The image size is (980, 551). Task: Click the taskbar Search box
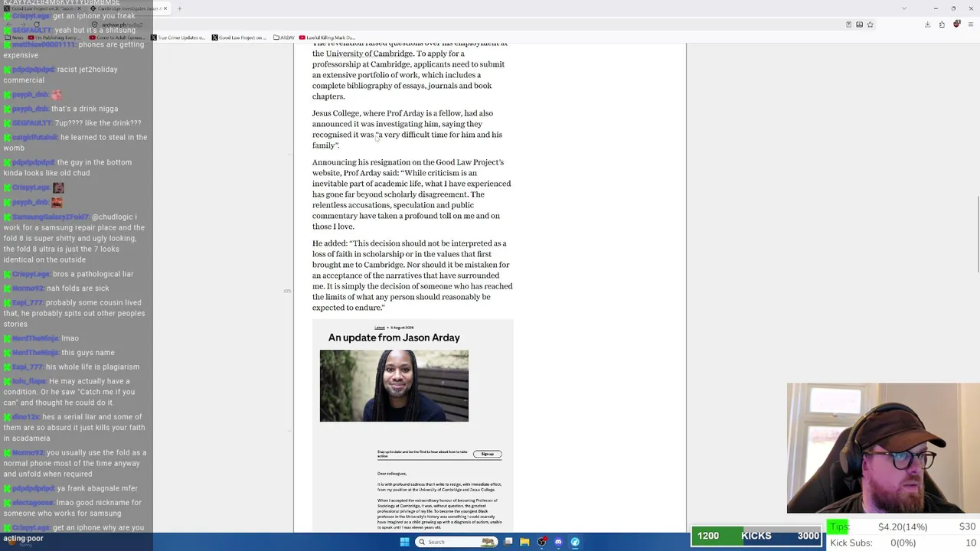457,542
